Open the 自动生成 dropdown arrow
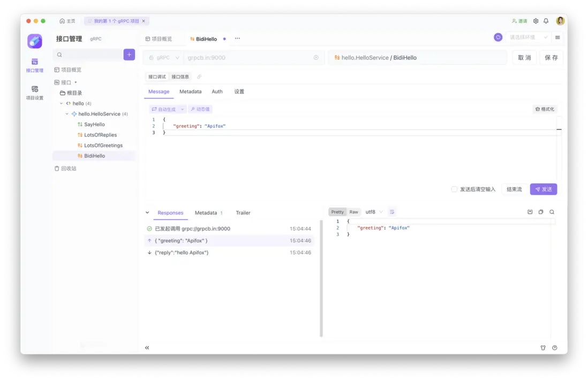 (x=182, y=109)
